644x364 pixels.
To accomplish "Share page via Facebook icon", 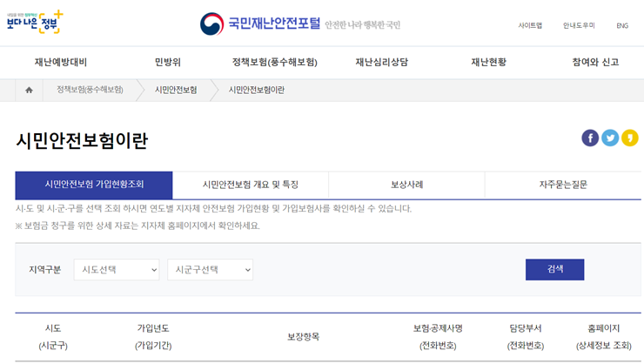I will click(590, 138).
